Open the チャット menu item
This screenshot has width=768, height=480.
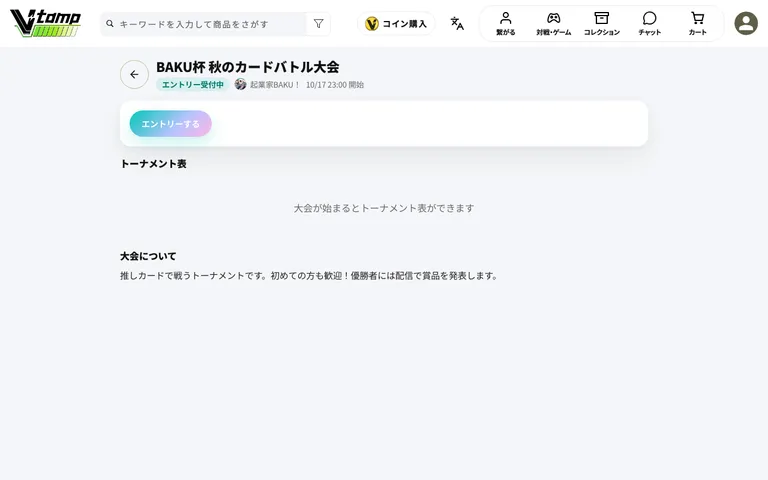[x=649, y=24]
